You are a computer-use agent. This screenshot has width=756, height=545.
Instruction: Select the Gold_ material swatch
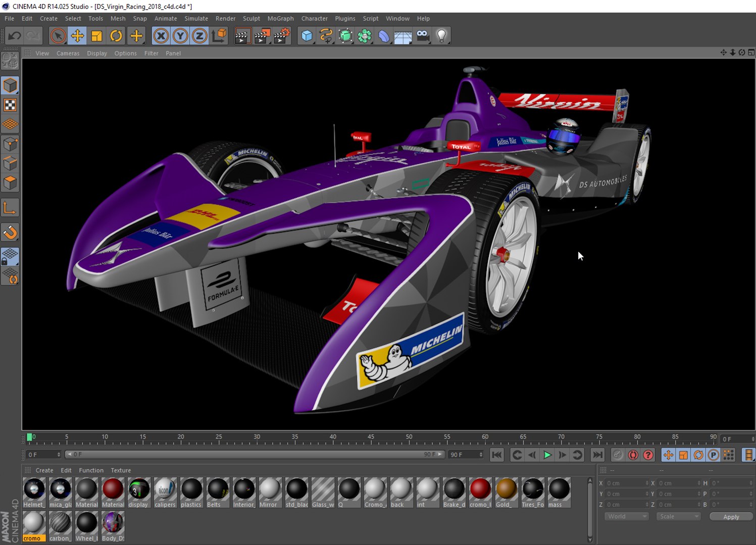(x=506, y=493)
